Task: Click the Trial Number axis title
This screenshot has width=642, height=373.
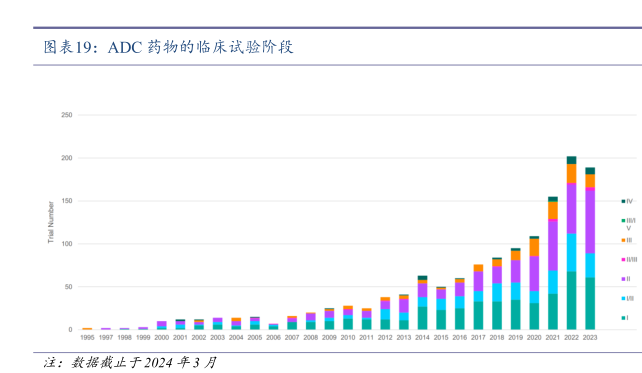Action: click(51, 222)
